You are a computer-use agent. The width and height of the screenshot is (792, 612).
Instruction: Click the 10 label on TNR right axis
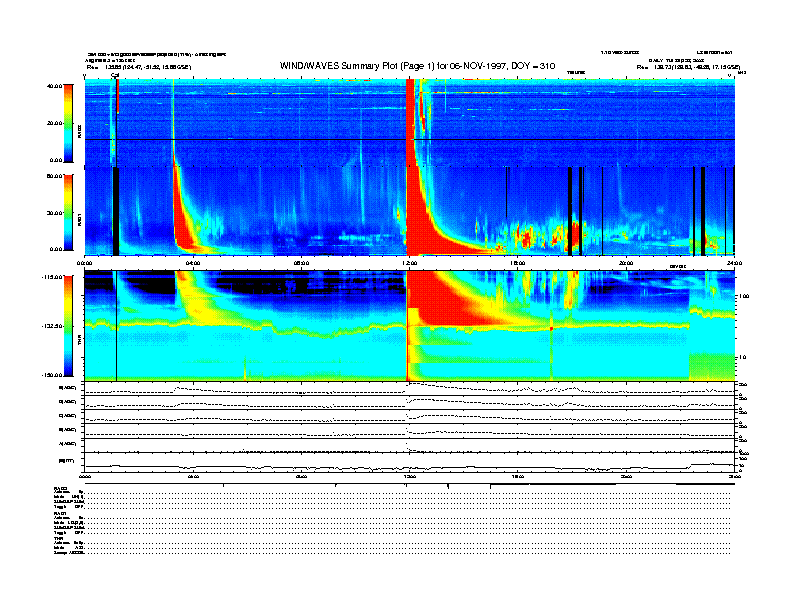(x=743, y=357)
